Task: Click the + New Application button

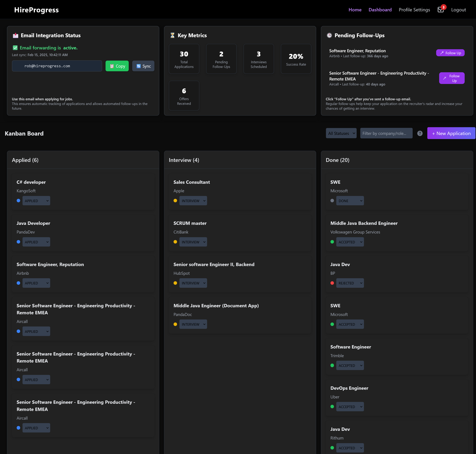Action: (x=451, y=133)
